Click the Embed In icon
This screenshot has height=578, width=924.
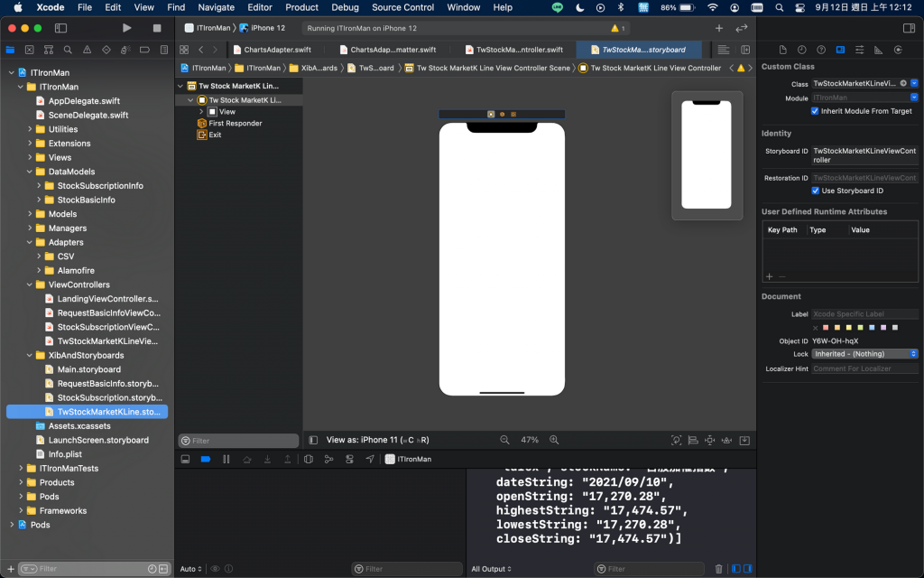(744, 440)
